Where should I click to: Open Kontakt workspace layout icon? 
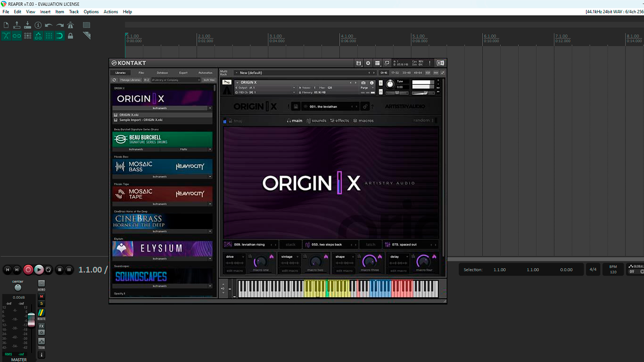coord(378,63)
